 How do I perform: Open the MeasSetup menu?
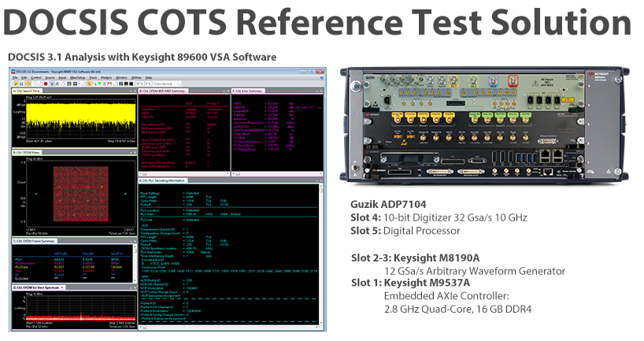pyautogui.click(x=77, y=78)
